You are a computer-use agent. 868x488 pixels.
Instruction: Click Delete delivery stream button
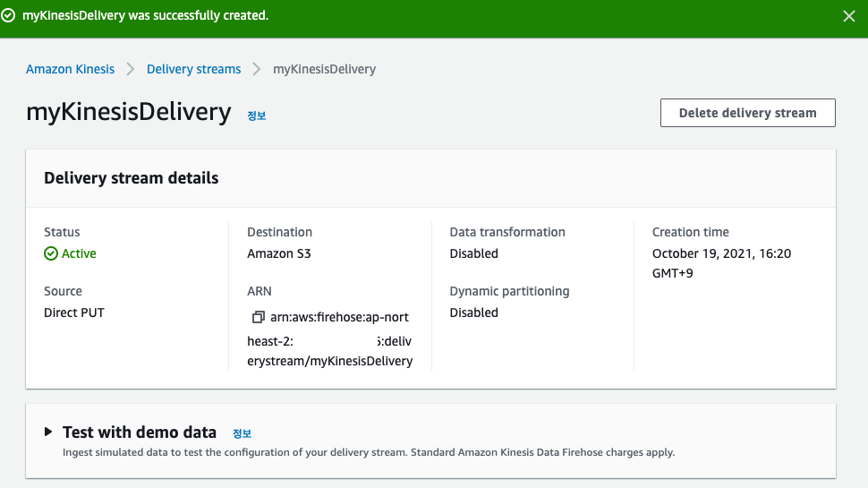[748, 113]
